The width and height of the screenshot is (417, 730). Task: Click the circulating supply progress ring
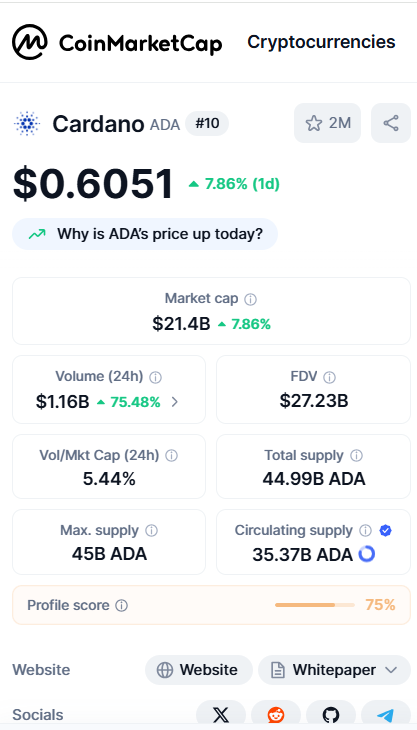point(367,554)
